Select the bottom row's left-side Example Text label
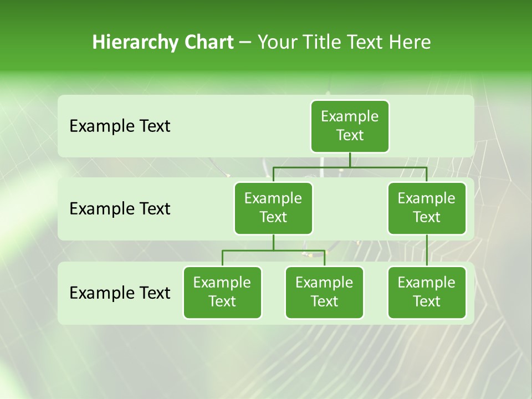The height and width of the screenshot is (399, 532). point(120,293)
